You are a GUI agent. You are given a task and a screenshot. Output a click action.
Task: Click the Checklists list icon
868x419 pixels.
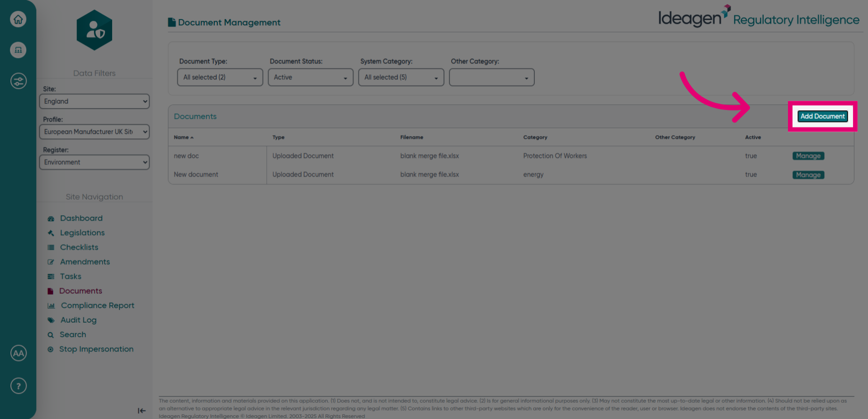(x=51, y=248)
